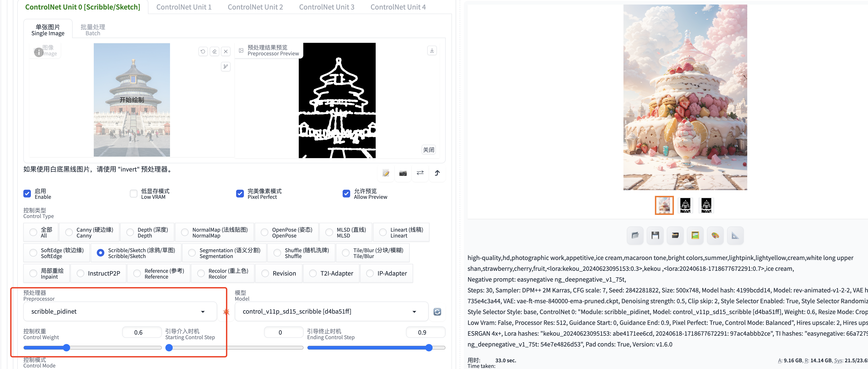Select the SoftEdge control type
The width and height of the screenshot is (868, 369).
[57, 253]
